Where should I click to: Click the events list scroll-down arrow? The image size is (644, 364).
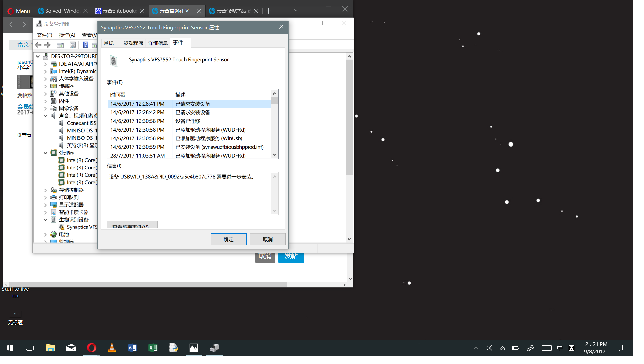click(x=275, y=155)
